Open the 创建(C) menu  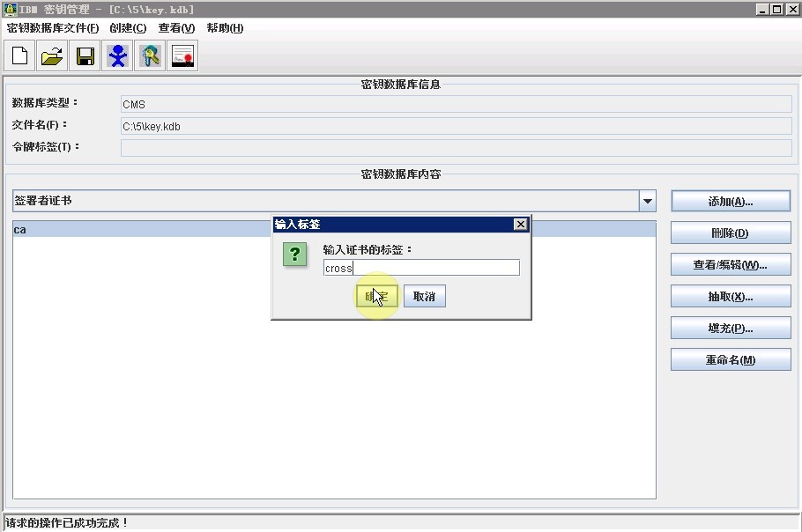(128, 28)
